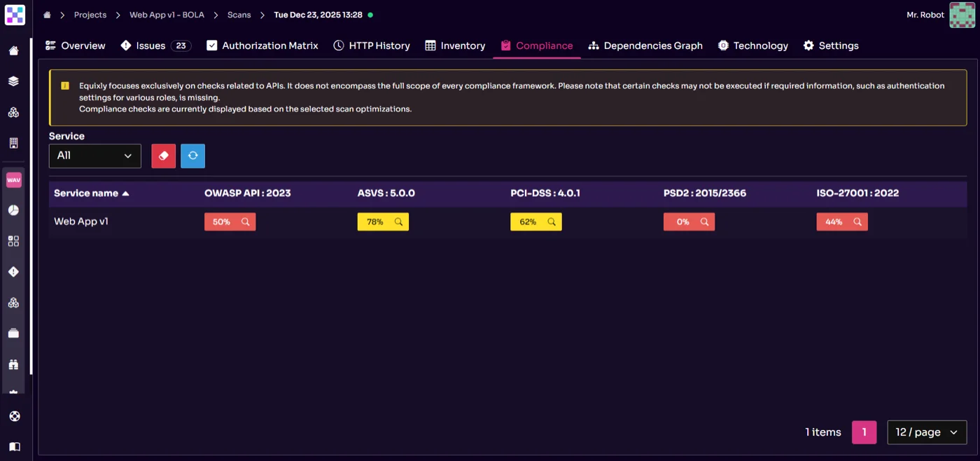The width and height of the screenshot is (980, 461).
Task: Toggle Service name sort arrow
Action: (125, 193)
